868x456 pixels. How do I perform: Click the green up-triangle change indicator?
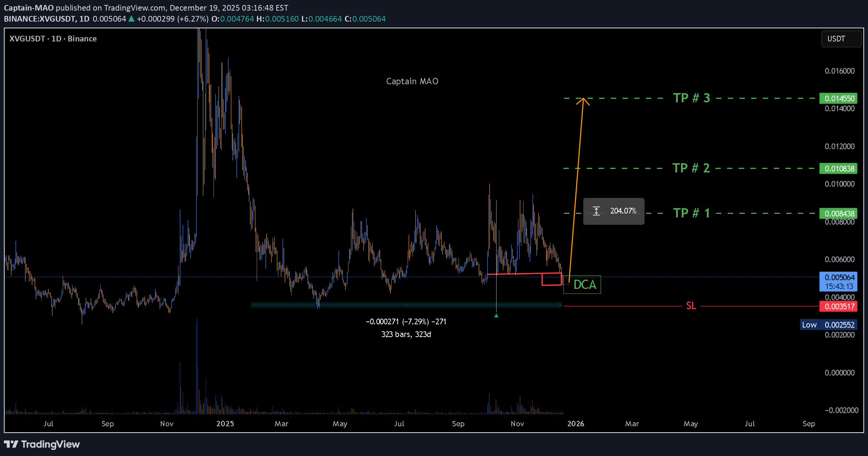132,19
